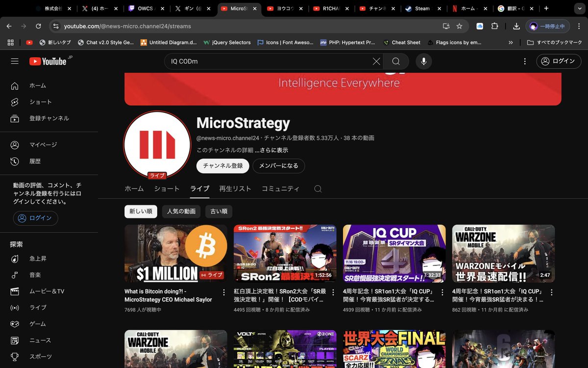
Task: Click the メンバーになる button
Action: click(x=279, y=166)
